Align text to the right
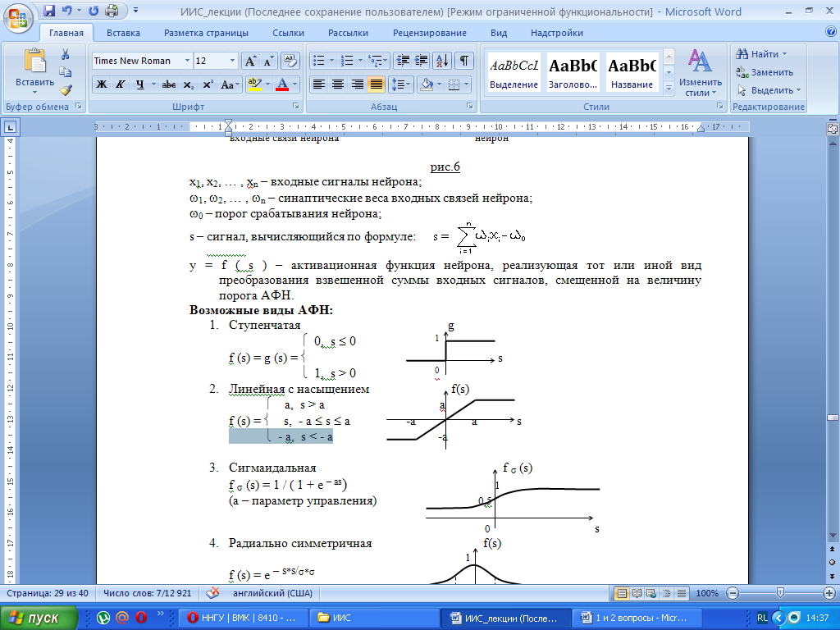 (x=357, y=84)
